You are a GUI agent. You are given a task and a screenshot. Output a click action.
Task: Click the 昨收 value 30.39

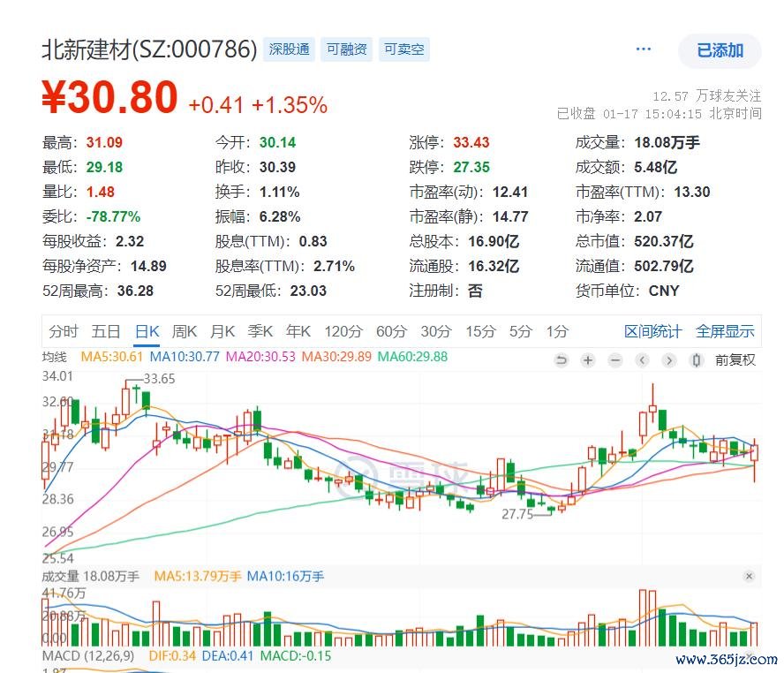coord(277,167)
